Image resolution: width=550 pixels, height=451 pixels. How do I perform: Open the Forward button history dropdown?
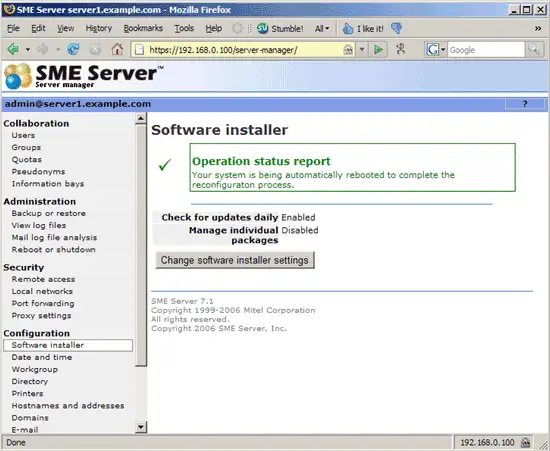[58, 49]
